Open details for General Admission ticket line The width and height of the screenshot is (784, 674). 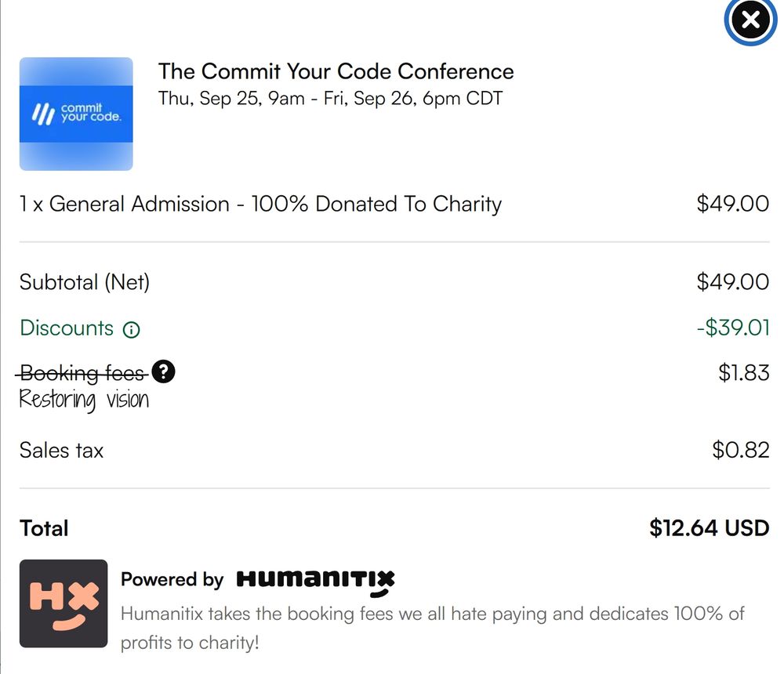[x=261, y=204]
